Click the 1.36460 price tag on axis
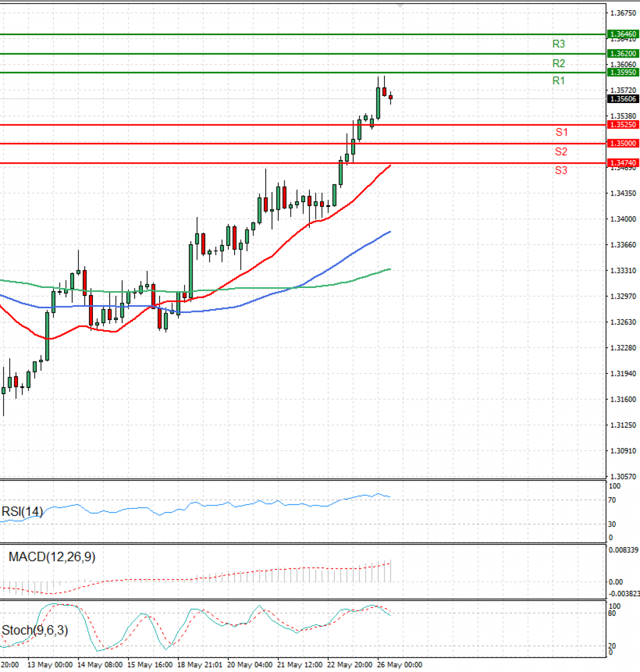640x672 pixels. 622,33
